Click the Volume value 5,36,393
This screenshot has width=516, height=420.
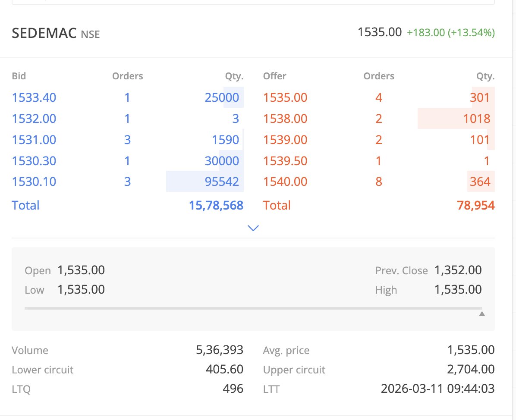tap(220, 350)
